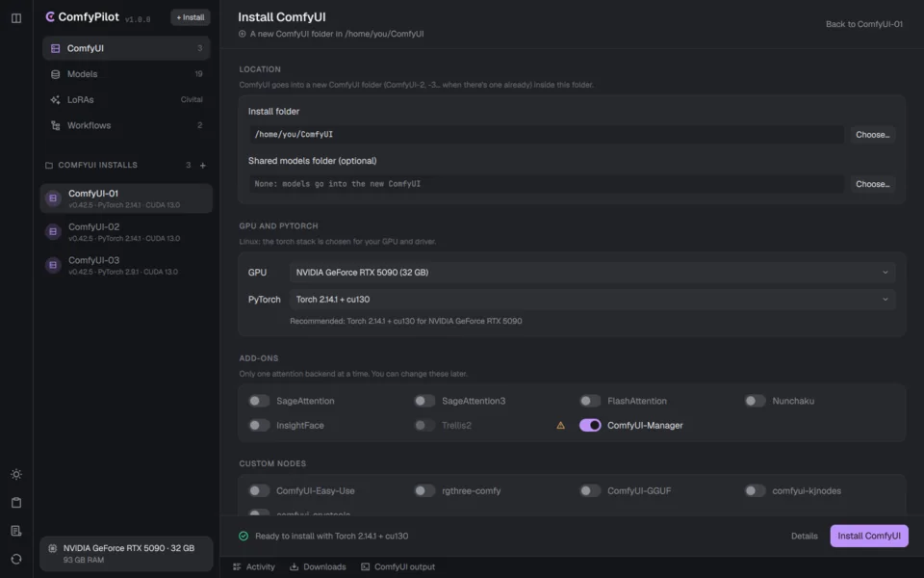Toggle the sidebar panel icon

pos(16,18)
